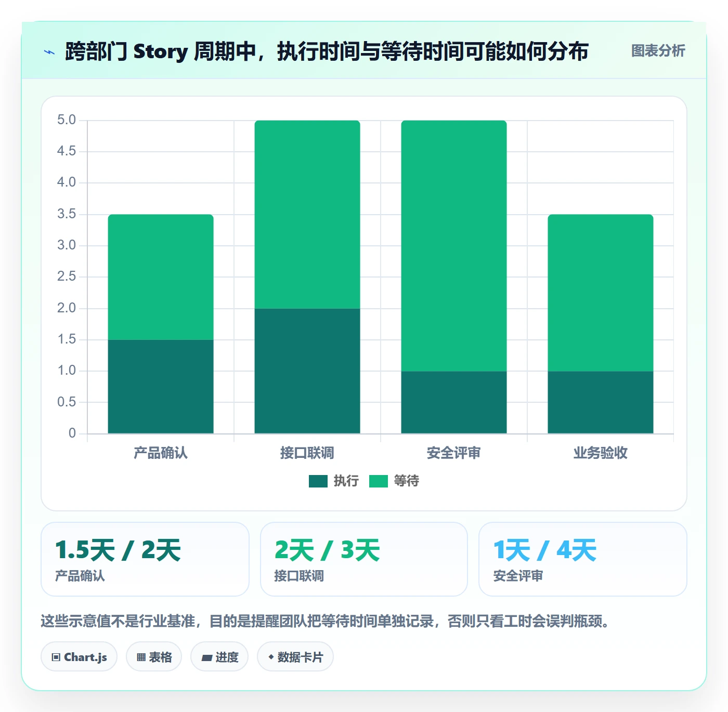Click the 图表分析 label in header
This screenshot has height=712, width=728.
click(658, 51)
